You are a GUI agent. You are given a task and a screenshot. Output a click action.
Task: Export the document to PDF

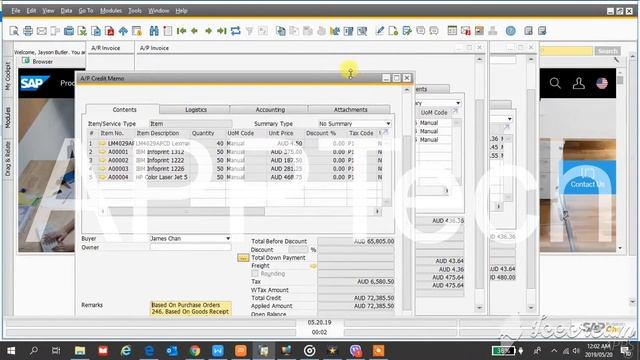tap(109, 31)
